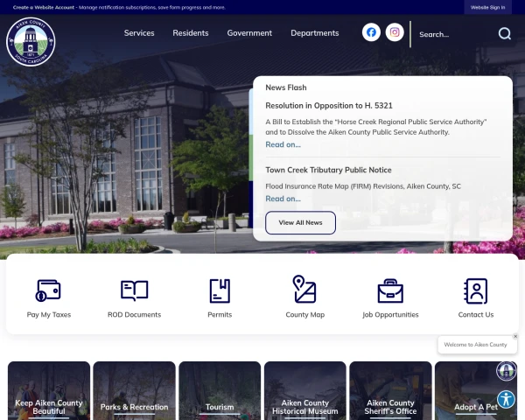Expand the Services menu
525x420 pixels.
139,33
